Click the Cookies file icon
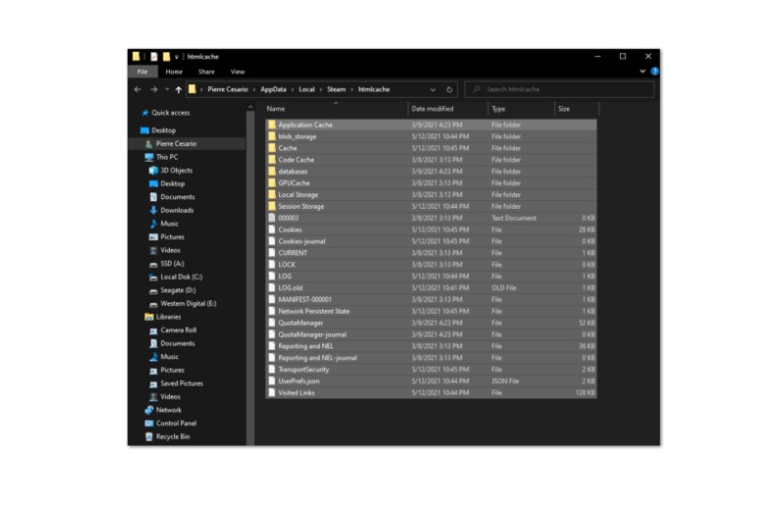The height and width of the screenshot is (532, 776). click(x=272, y=230)
